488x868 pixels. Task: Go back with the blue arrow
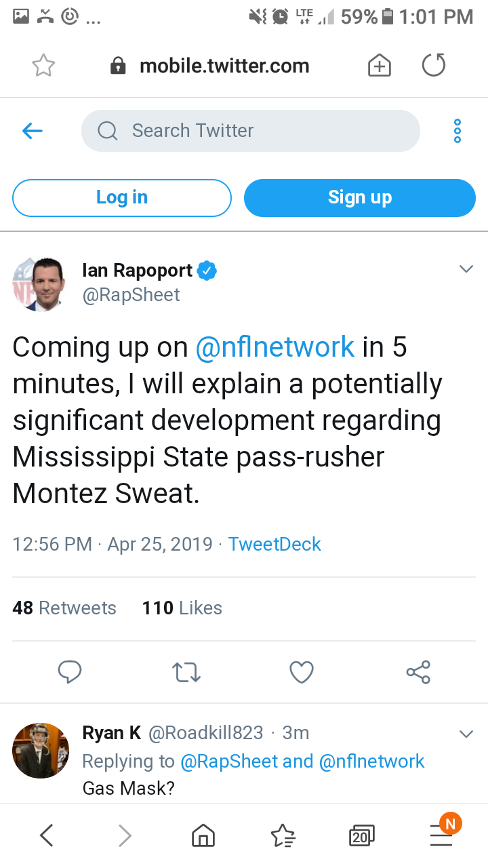point(33,131)
